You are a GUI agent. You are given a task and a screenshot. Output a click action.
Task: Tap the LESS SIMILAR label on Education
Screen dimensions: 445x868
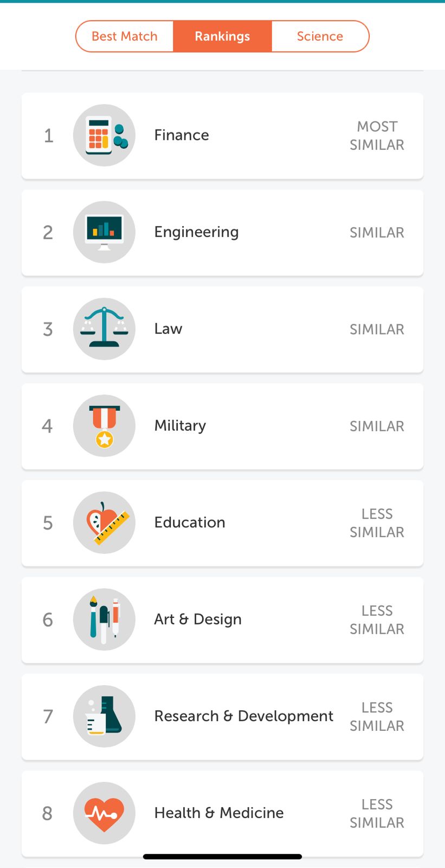[x=377, y=523]
